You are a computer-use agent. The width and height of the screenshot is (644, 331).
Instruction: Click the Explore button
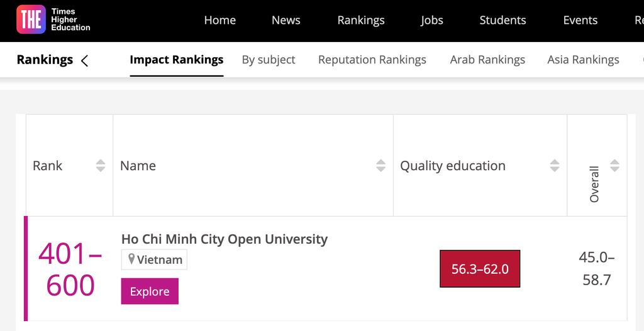tap(150, 291)
